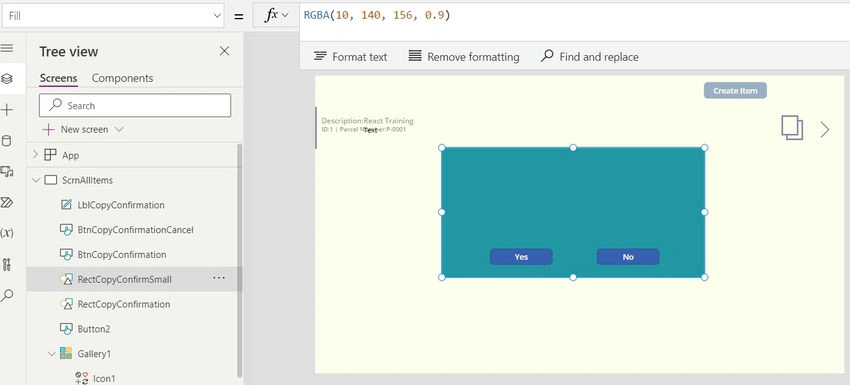Switch to the Screens tab

[x=59, y=78]
